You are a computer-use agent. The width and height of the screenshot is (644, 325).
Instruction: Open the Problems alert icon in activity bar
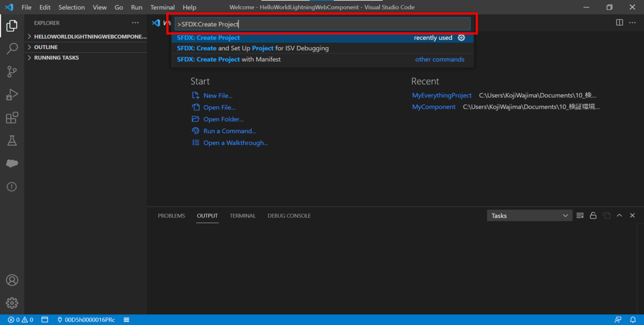12,187
